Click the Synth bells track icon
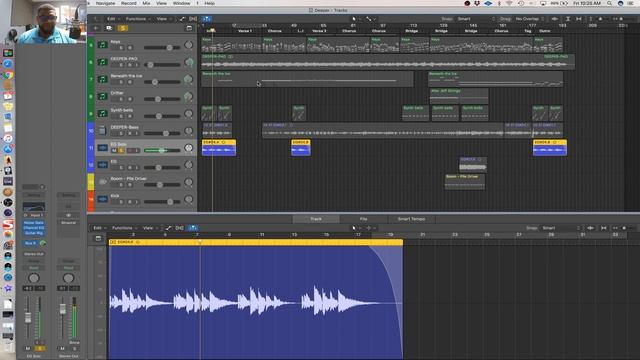This screenshot has height=360, width=640. click(102, 113)
